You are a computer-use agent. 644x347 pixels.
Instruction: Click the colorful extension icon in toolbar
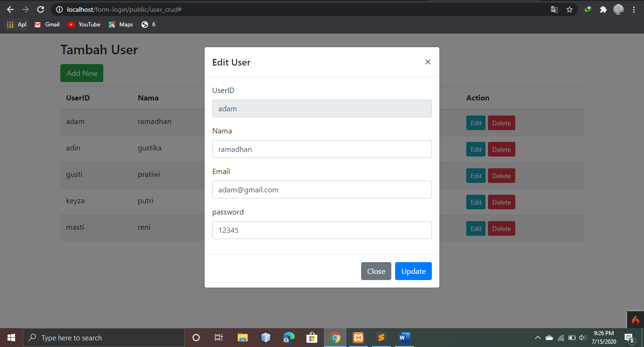click(x=588, y=9)
